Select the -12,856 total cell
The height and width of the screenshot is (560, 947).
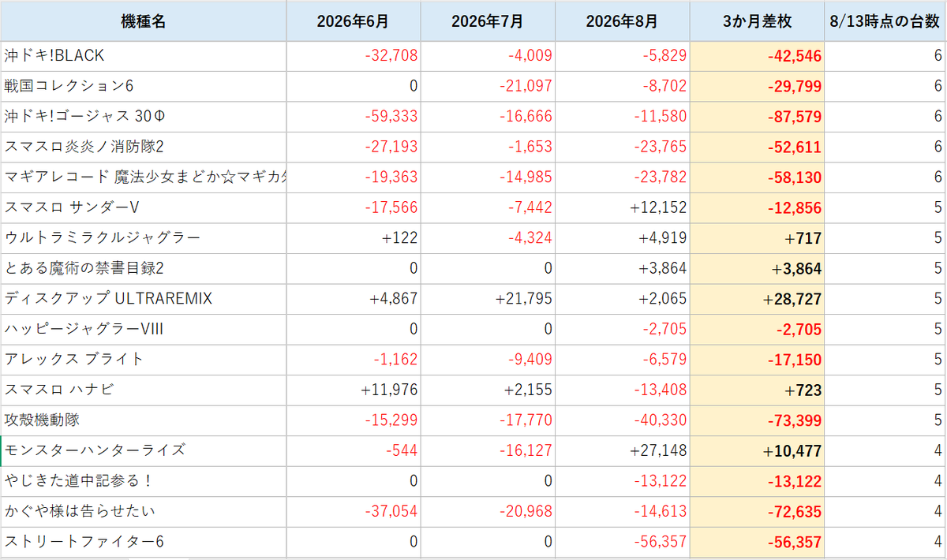click(758, 207)
